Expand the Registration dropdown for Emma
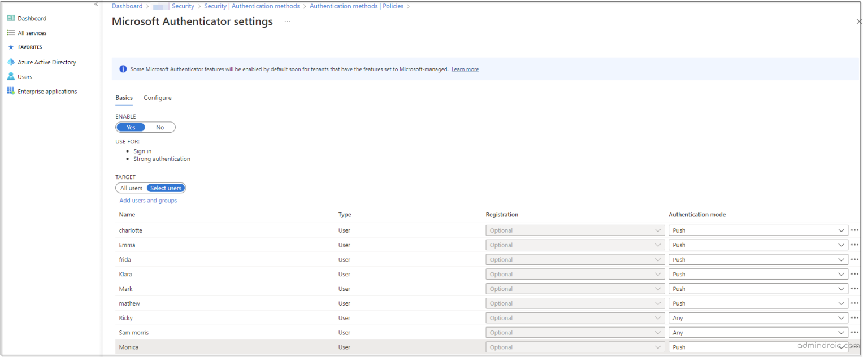Viewport: 868px width, 357px height. [575, 245]
